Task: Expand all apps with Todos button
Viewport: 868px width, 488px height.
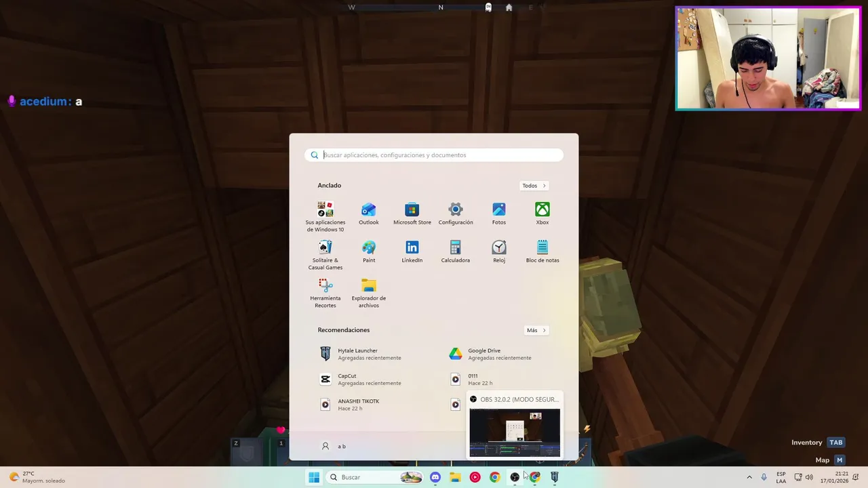Action: point(534,186)
